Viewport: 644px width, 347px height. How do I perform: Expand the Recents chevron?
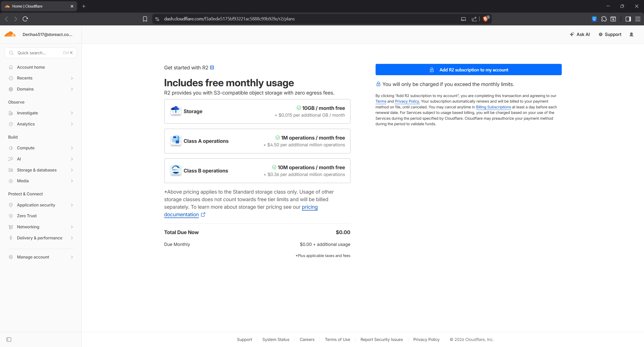tap(72, 78)
